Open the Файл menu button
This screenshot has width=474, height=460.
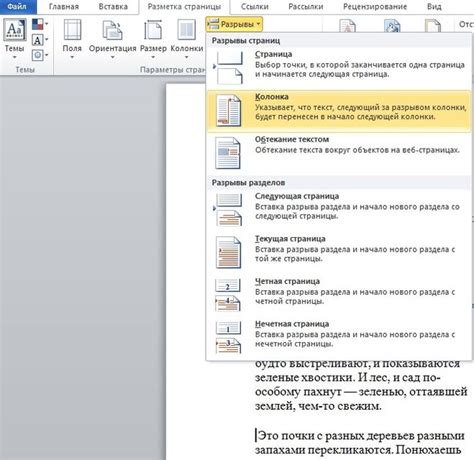pos(17,6)
